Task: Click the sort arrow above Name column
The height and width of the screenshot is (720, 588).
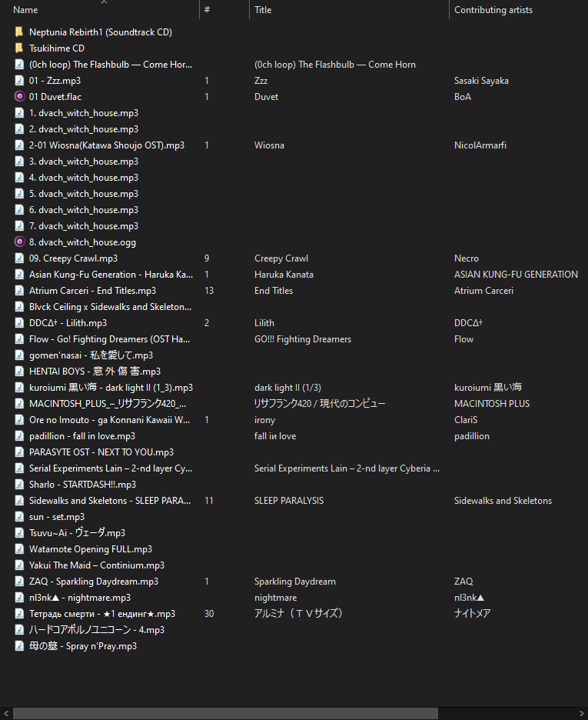Action: 104,2
